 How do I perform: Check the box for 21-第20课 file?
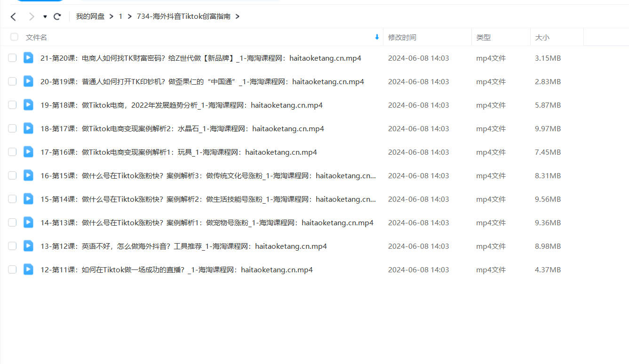(x=12, y=58)
